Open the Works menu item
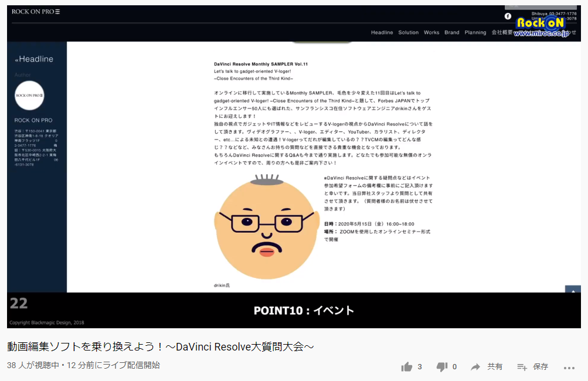The image size is (588, 381). pos(431,33)
